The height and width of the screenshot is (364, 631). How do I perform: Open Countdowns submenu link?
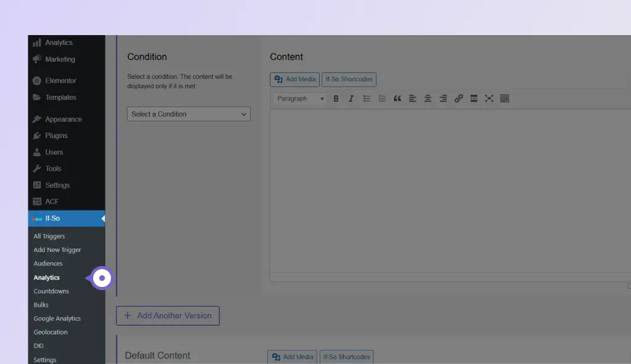click(51, 291)
